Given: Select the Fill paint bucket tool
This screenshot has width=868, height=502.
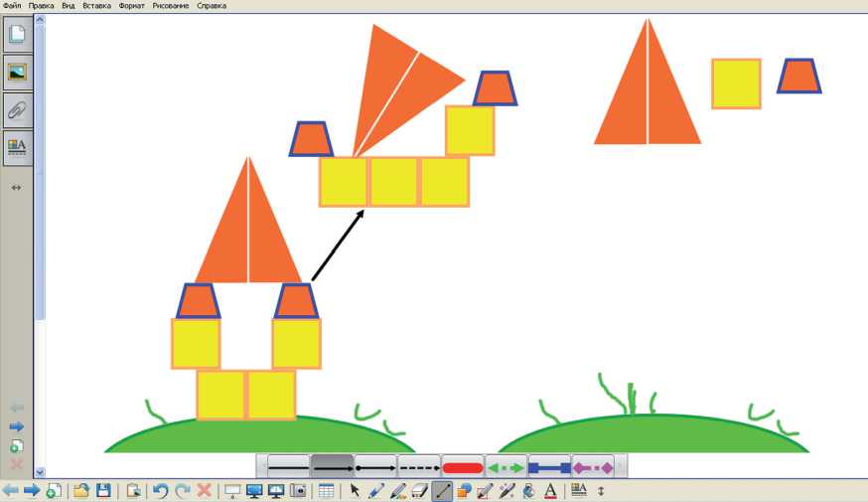Looking at the screenshot, I should pos(528,491).
